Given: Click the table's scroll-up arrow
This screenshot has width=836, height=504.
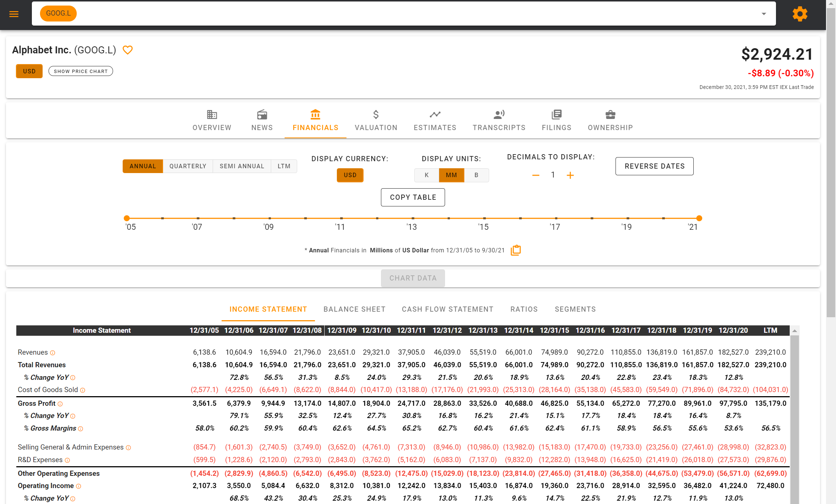Looking at the screenshot, I should 794,331.
